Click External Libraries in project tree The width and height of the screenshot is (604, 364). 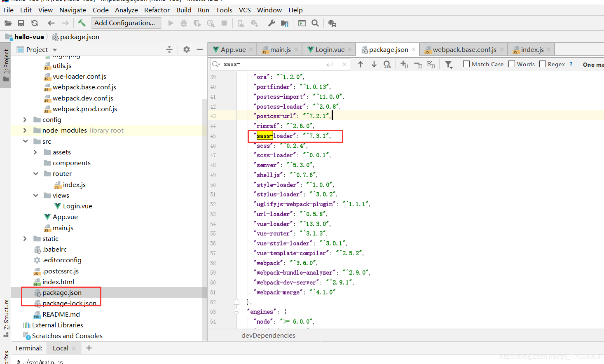58,325
